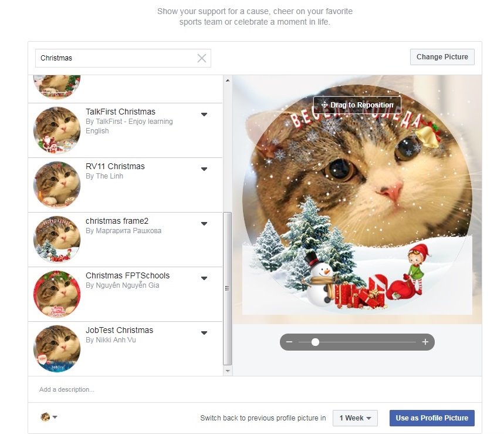Screen dimensions: 504x434
Task: Open the RV11 Christmas frame dropdown arrow
Action: (204, 169)
